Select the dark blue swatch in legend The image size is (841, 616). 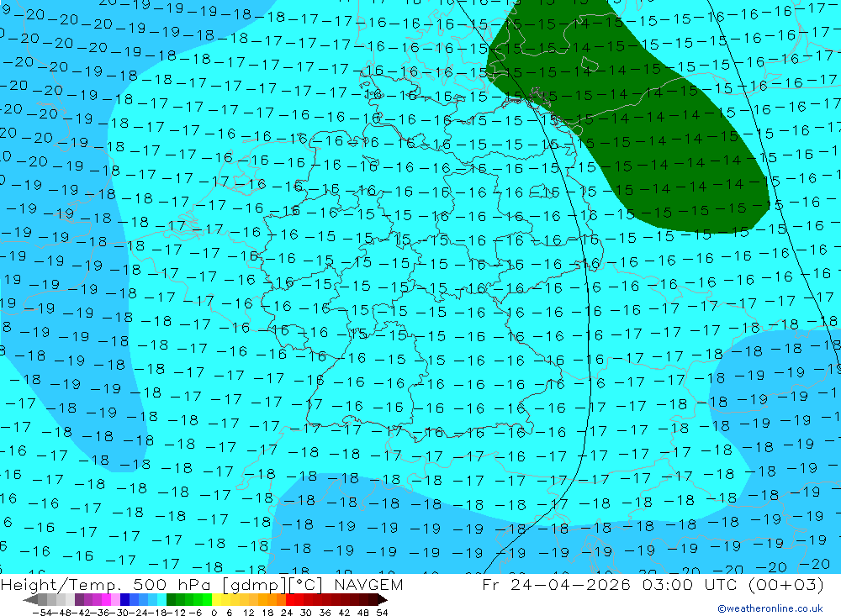(124, 599)
